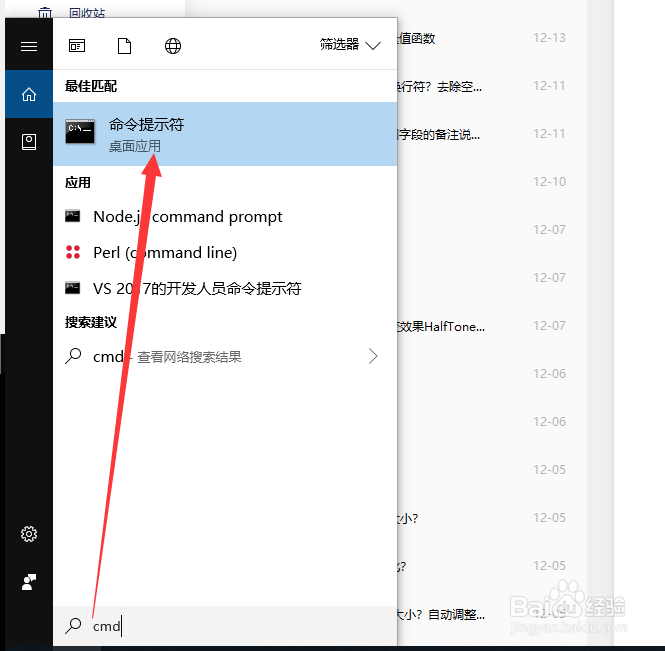Open background entry 效果HalfTone...

click(x=441, y=327)
